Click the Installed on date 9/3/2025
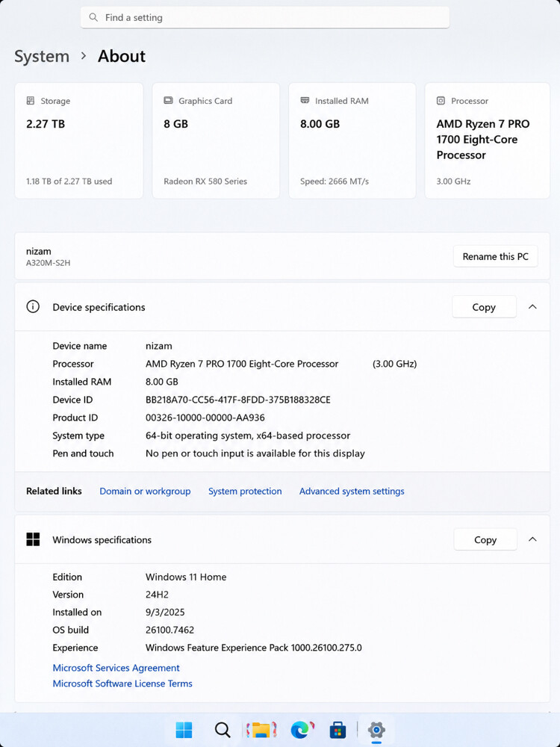 [x=165, y=613]
